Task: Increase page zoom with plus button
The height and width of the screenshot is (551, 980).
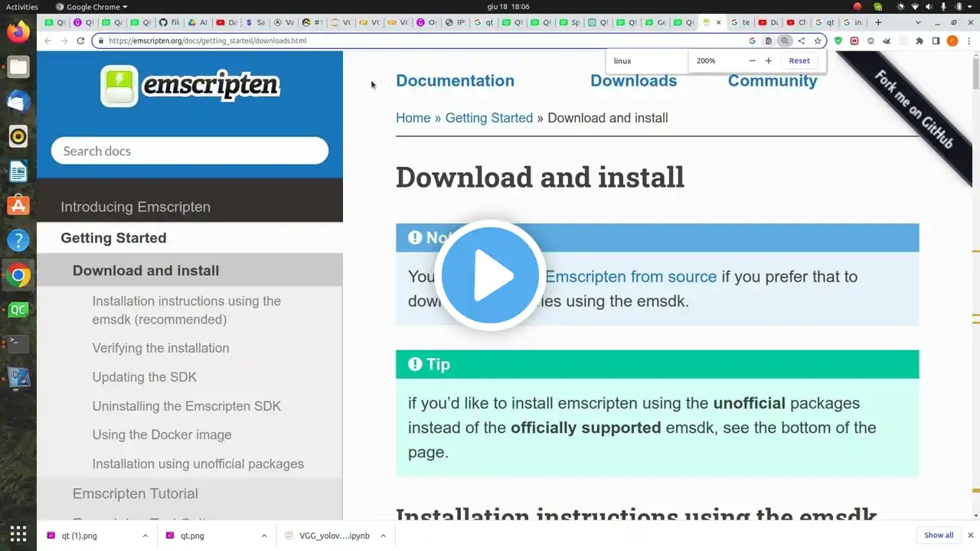Action: [x=769, y=60]
